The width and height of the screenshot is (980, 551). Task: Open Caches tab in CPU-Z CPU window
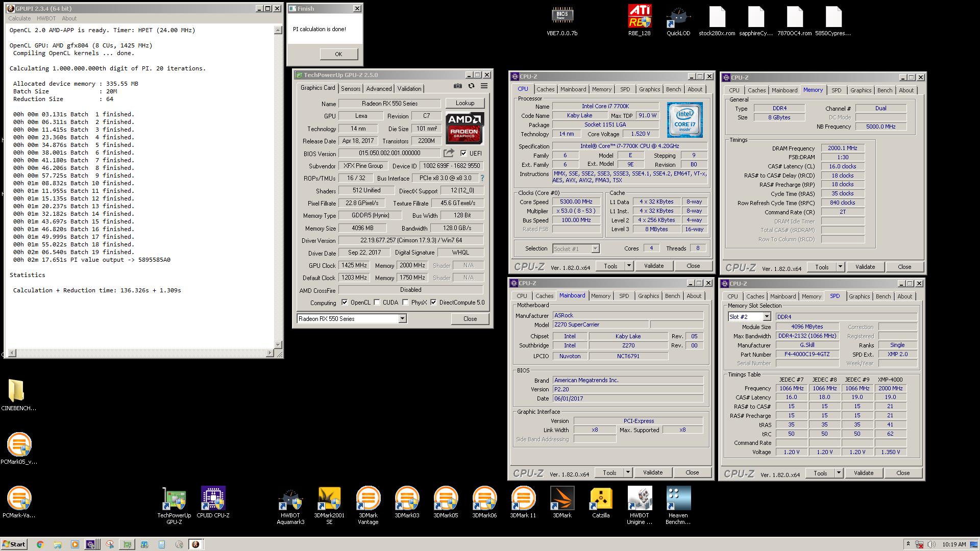coord(545,89)
